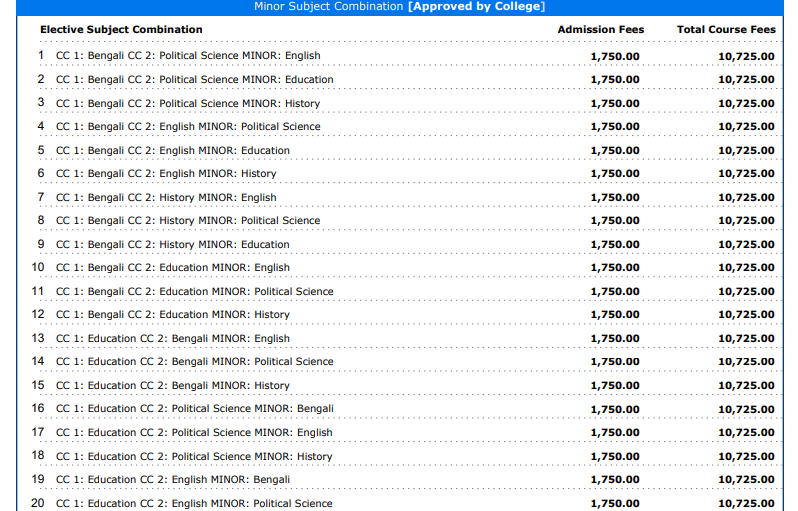798x511 pixels.
Task: Click the 'Admission Fees' column header
Action: pos(600,30)
